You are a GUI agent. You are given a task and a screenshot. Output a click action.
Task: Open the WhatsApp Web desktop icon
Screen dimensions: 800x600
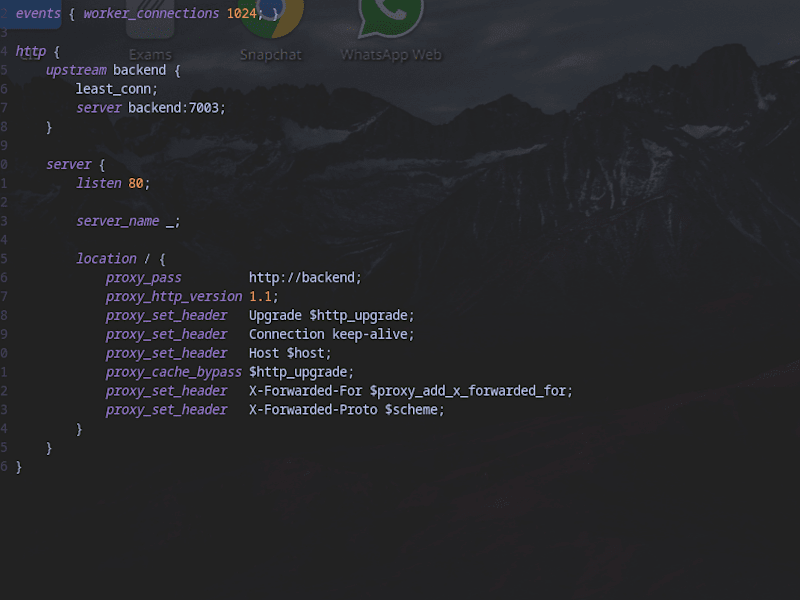391,31
